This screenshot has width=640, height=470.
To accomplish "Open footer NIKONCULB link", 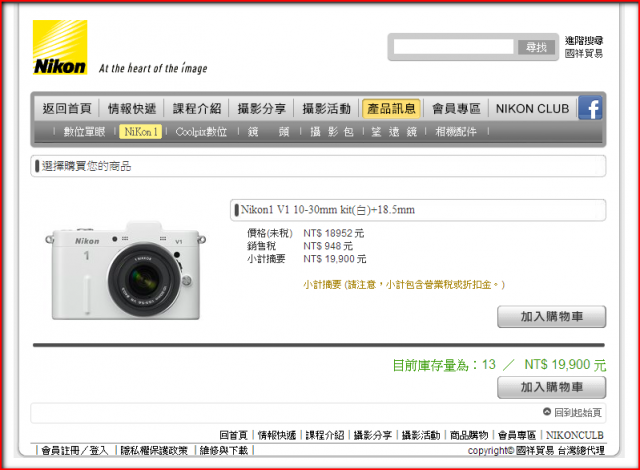I will click(x=575, y=435).
